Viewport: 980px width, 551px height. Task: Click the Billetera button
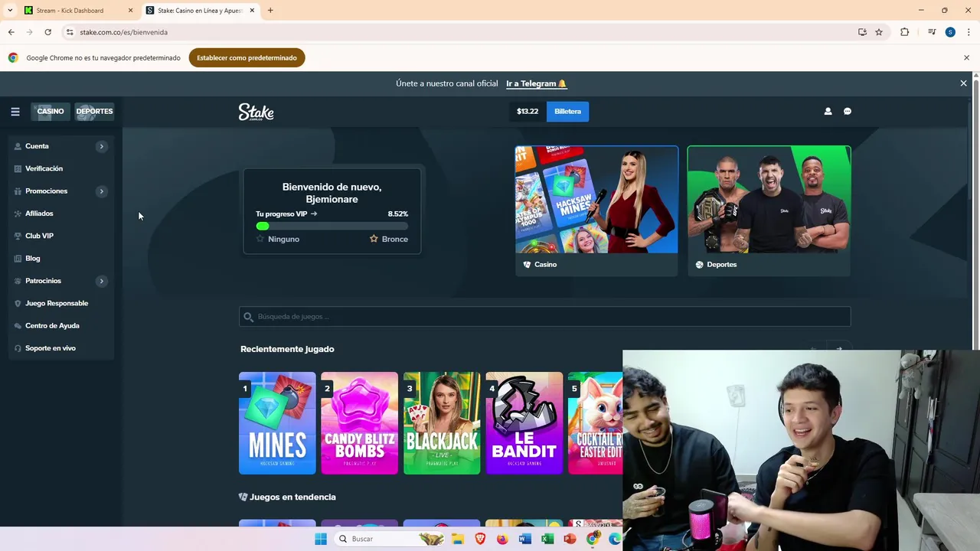tap(567, 112)
